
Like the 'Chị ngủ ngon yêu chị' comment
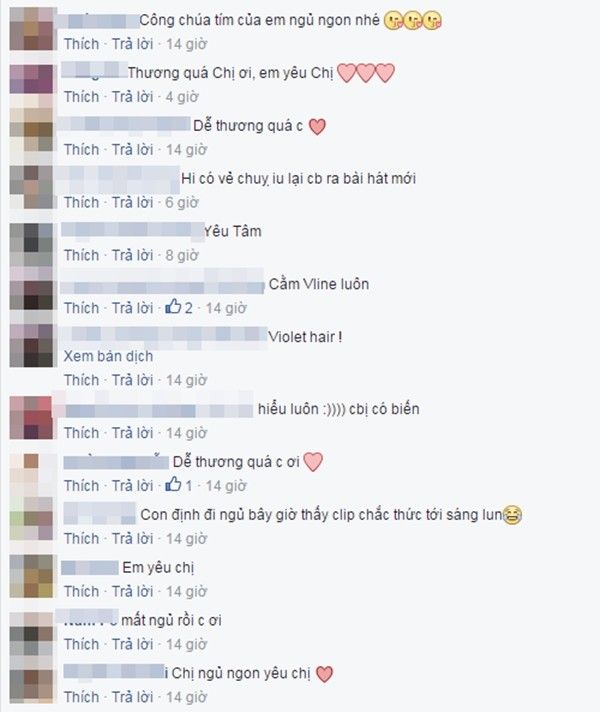[81, 697]
